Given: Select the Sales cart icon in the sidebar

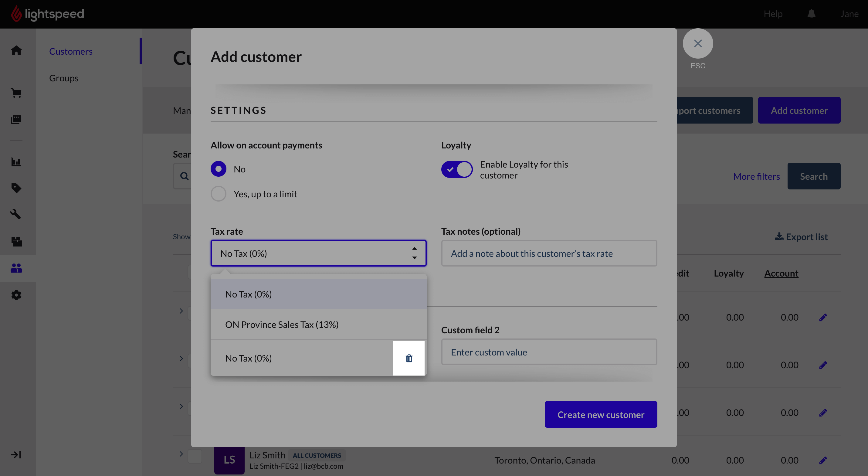Looking at the screenshot, I should 16,93.
